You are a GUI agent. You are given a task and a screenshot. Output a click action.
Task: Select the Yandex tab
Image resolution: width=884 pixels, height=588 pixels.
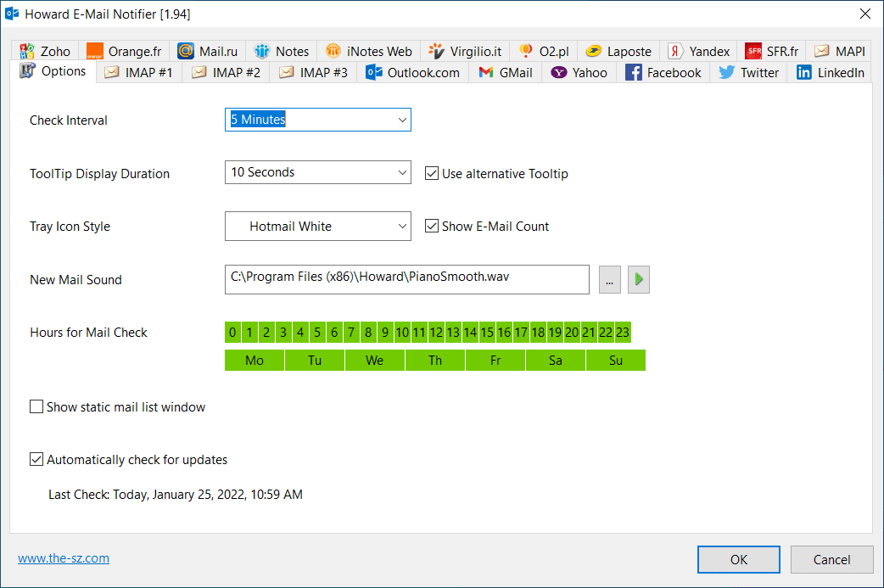tap(698, 51)
